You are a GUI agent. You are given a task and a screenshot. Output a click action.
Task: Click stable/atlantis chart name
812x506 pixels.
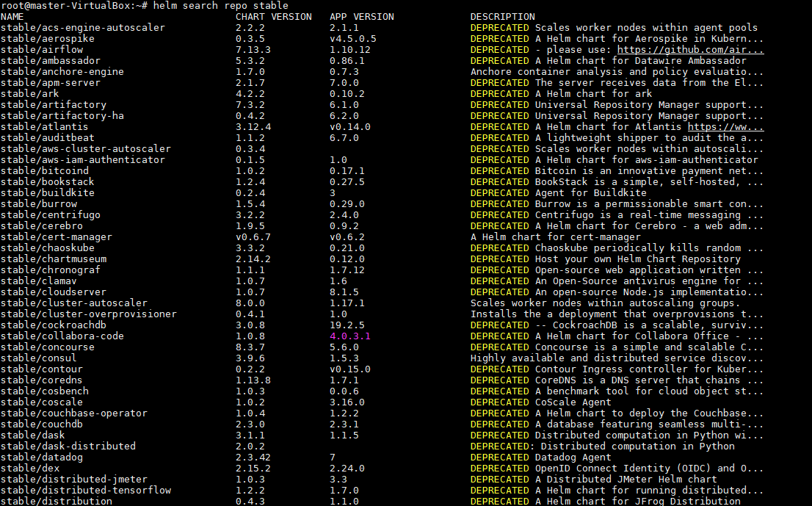pos(45,127)
